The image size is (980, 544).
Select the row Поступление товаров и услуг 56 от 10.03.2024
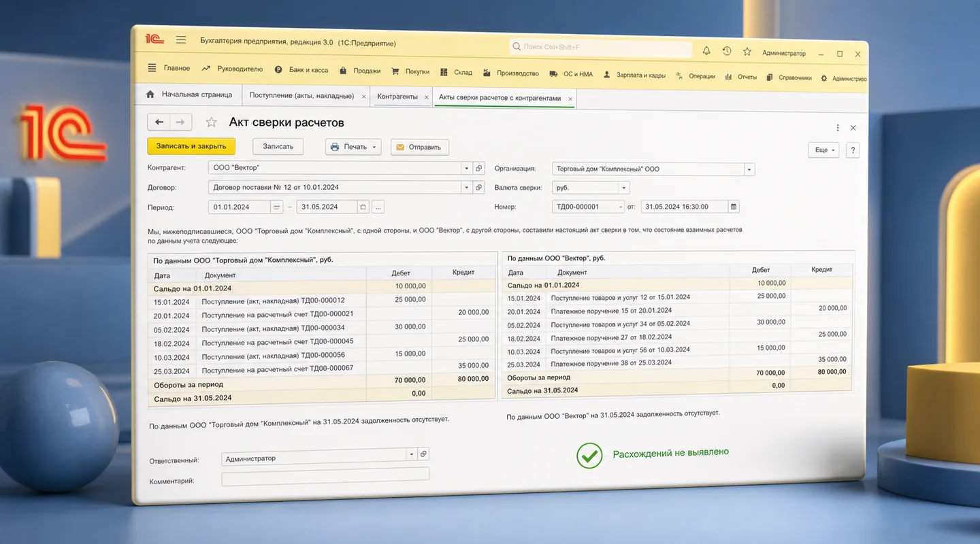pyautogui.click(x=677, y=350)
